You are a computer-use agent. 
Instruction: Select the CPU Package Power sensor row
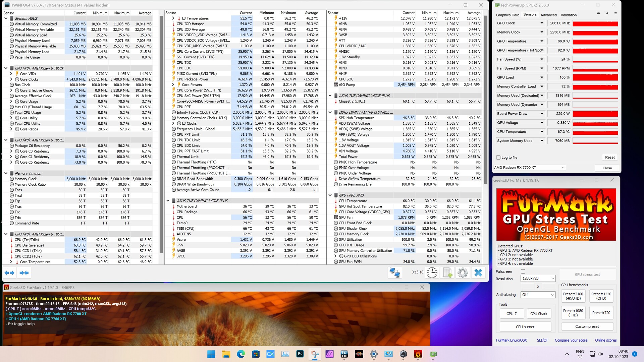pos(245,79)
